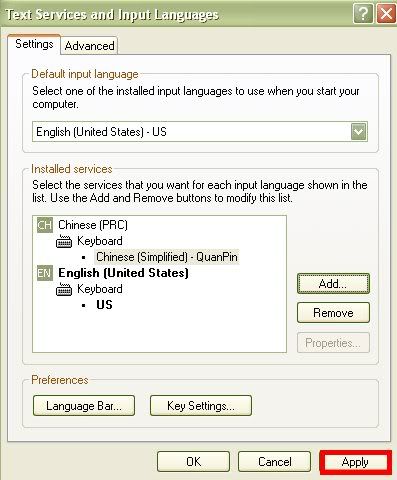Open the default input language dropdown arrow
Viewport: 397px width, 480px height.
pyautogui.click(x=359, y=132)
